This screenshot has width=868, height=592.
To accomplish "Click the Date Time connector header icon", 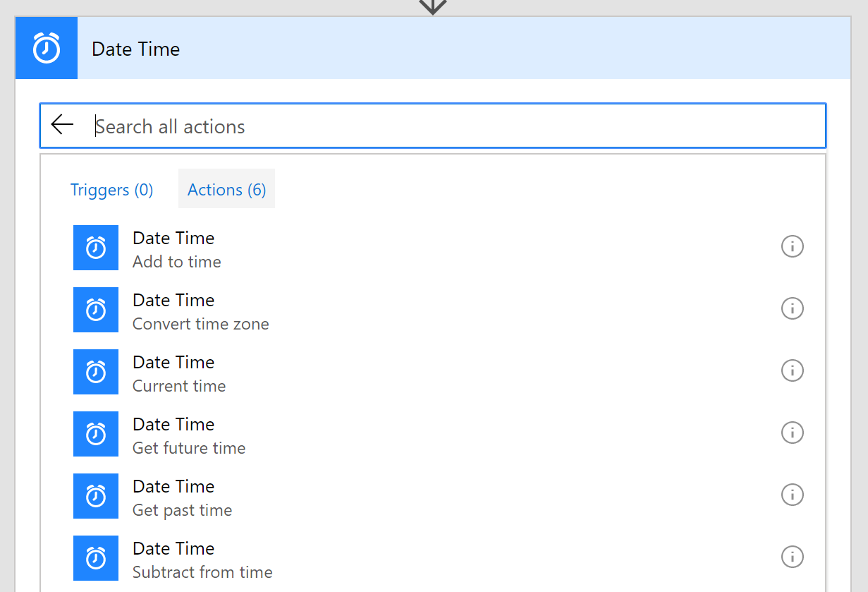I will [x=47, y=49].
